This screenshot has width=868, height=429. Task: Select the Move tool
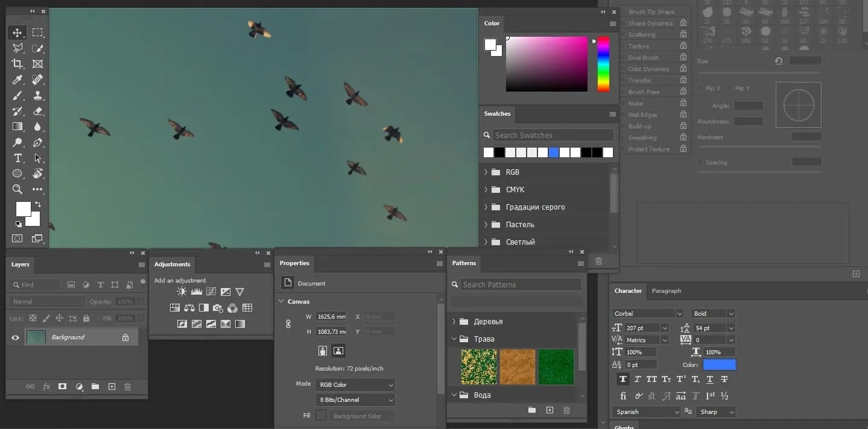tap(17, 33)
